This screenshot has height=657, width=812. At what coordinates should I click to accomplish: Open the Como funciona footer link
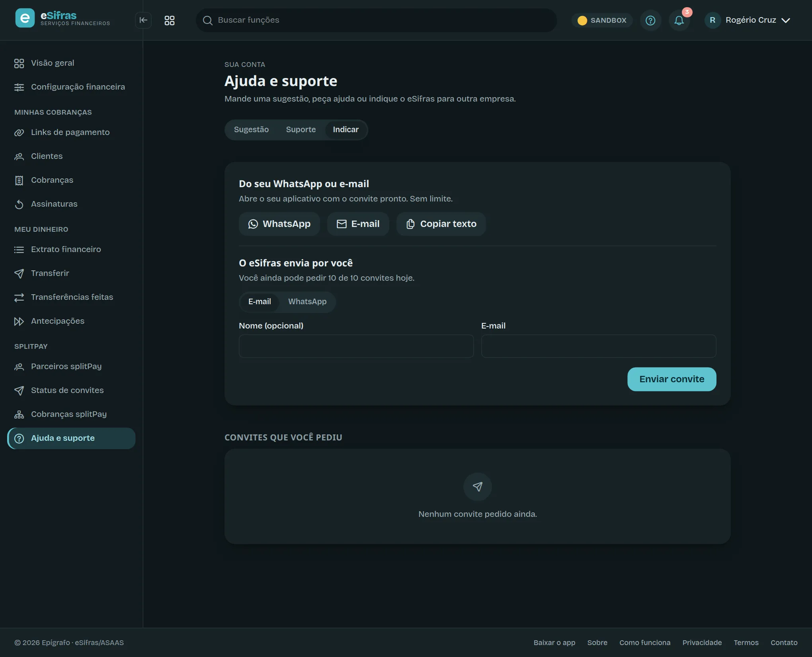tap(645, 643)
